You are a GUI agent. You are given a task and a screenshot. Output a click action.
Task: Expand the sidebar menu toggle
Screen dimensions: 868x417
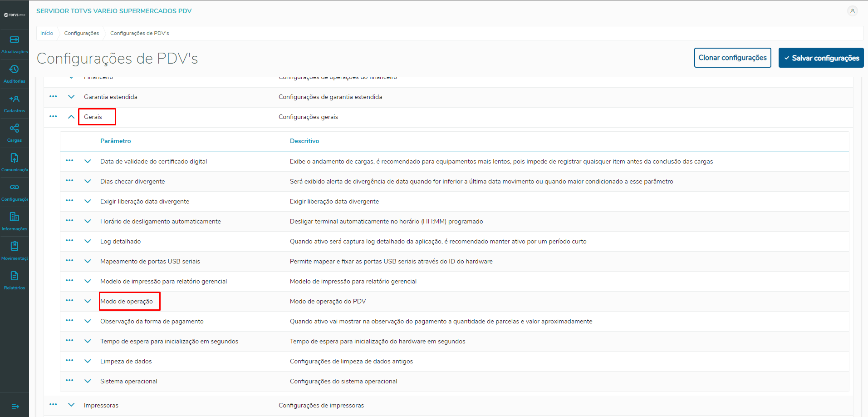point(15,407)
